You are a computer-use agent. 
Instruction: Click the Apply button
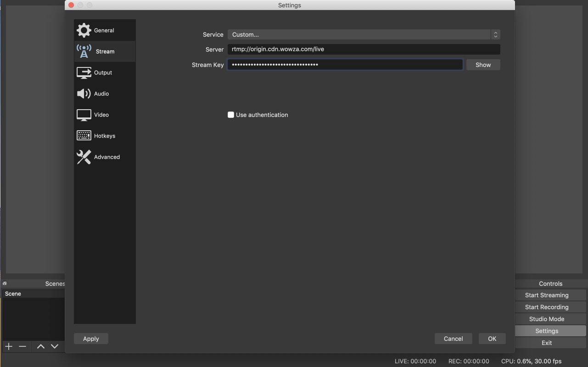91,339
